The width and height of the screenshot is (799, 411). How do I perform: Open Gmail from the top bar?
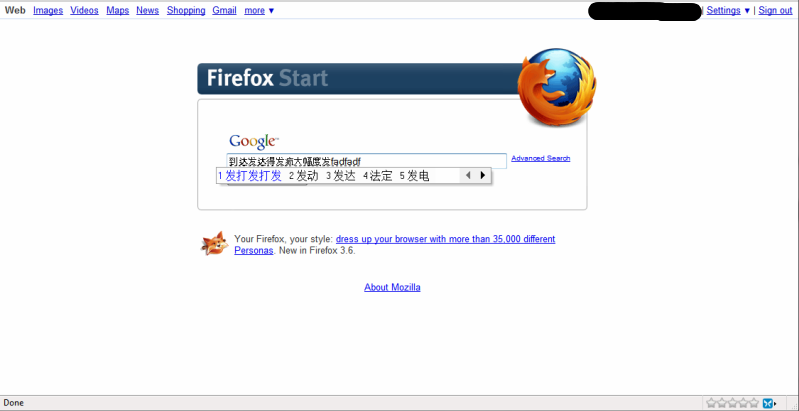(224, 10)
